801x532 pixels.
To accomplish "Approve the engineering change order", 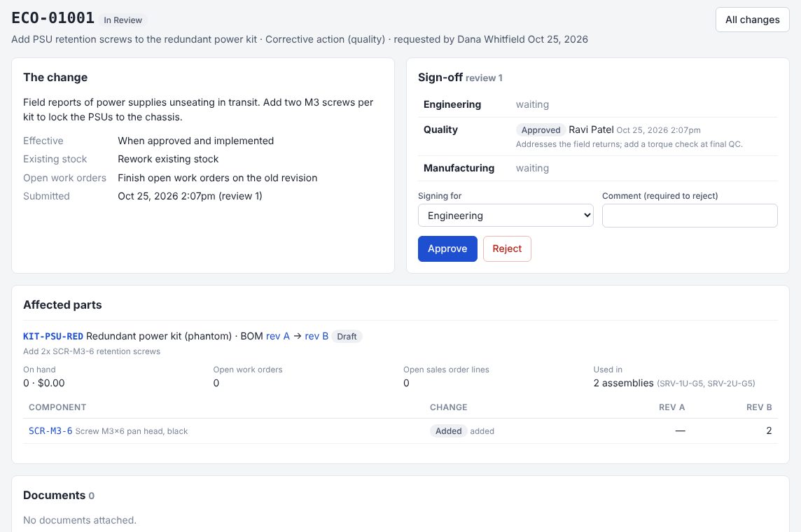I will [x=447, y=248].
